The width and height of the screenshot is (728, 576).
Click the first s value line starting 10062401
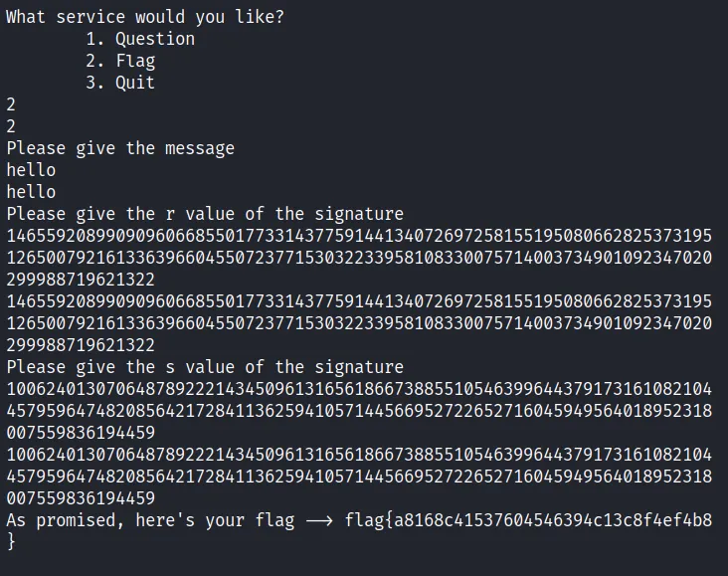(x=359, y=389)
